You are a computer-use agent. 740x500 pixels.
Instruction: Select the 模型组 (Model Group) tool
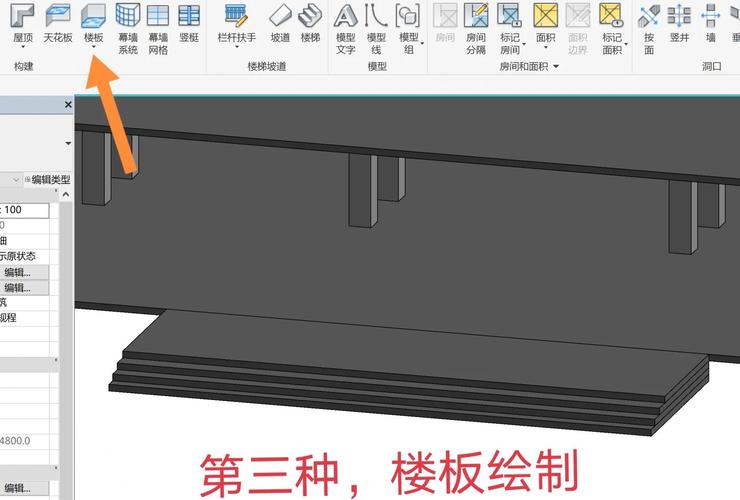pos(408,27)
